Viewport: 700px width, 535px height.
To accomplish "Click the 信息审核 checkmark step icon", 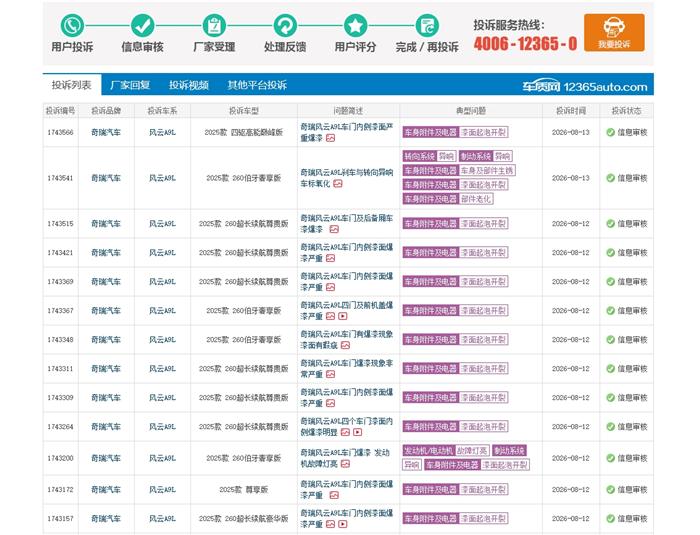I will point(142,25).
